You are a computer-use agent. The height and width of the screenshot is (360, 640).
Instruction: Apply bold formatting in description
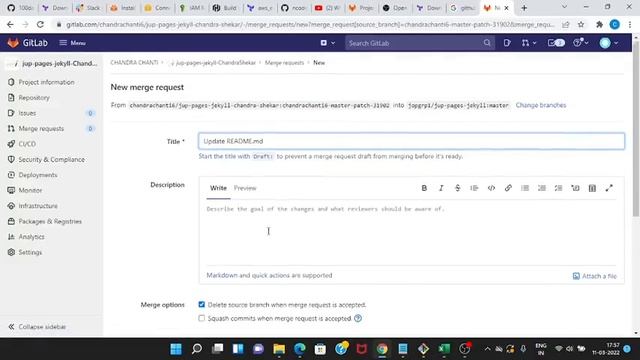pos(424,188)
